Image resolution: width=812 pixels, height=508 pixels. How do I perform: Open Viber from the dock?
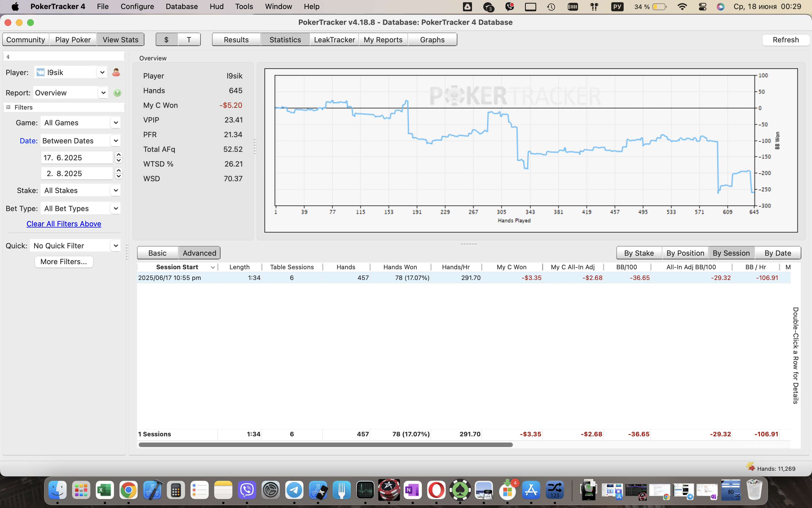tap(247, 490)
